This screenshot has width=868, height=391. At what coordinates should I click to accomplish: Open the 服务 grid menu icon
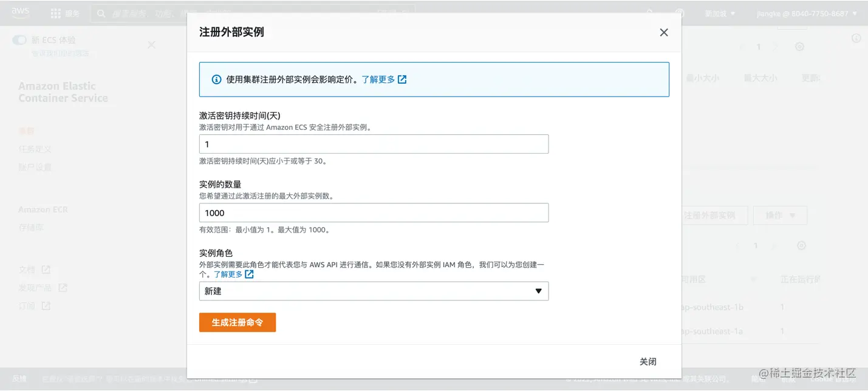[x=55, y=13]
